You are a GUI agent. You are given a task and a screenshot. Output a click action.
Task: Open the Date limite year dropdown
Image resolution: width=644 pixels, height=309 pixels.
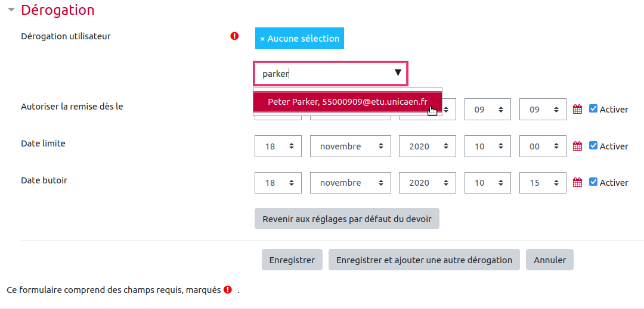(427, 146)
